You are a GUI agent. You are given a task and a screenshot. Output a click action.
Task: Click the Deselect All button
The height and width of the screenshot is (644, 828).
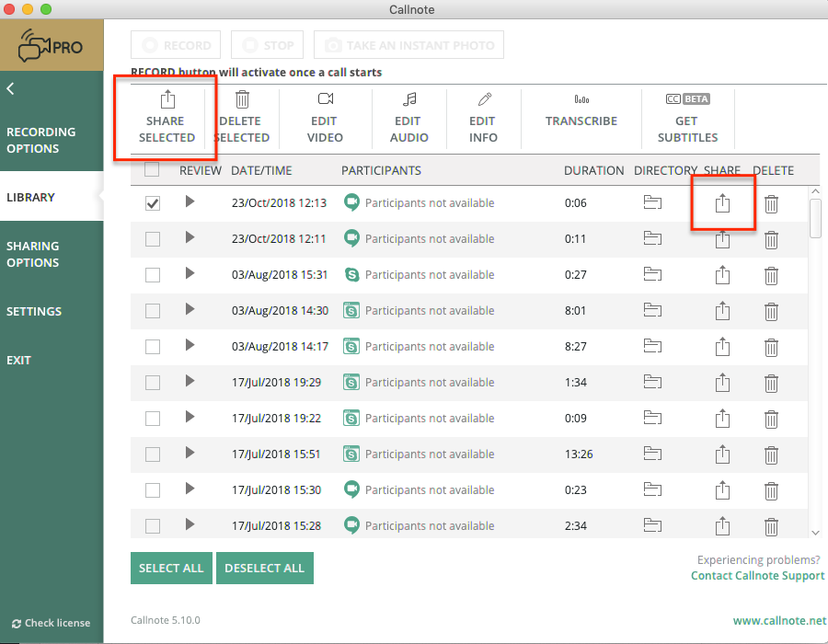coord(265,568)
